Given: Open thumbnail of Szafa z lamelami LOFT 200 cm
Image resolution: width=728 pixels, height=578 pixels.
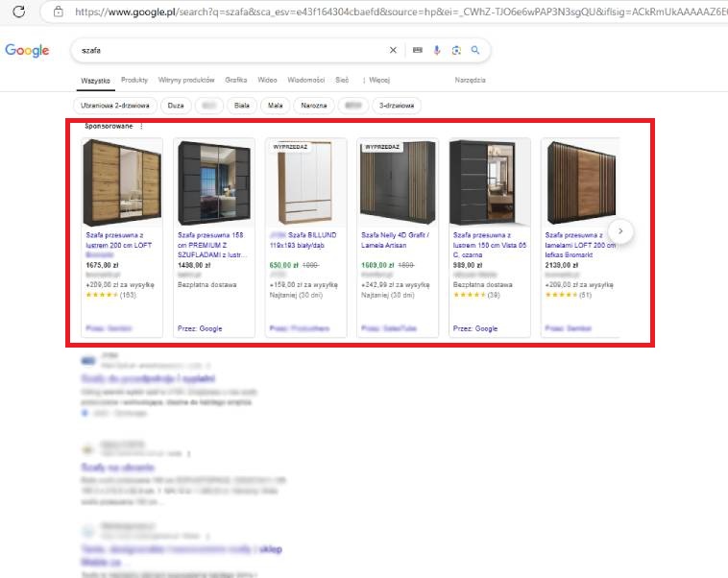Looking at the screenshot, I should [580, 182].
